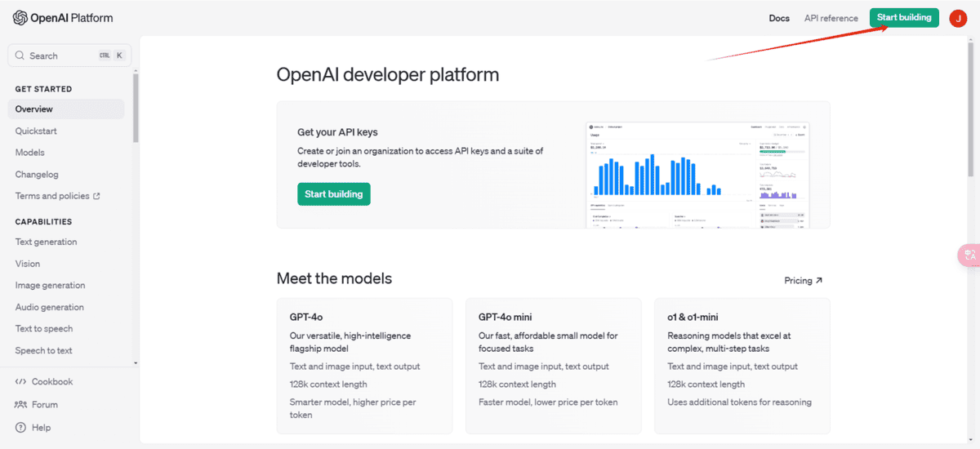This screenshot has width=980, height=449.
Task: Click the CTRL K shortcut badge
Action: (x=111, y=56)
